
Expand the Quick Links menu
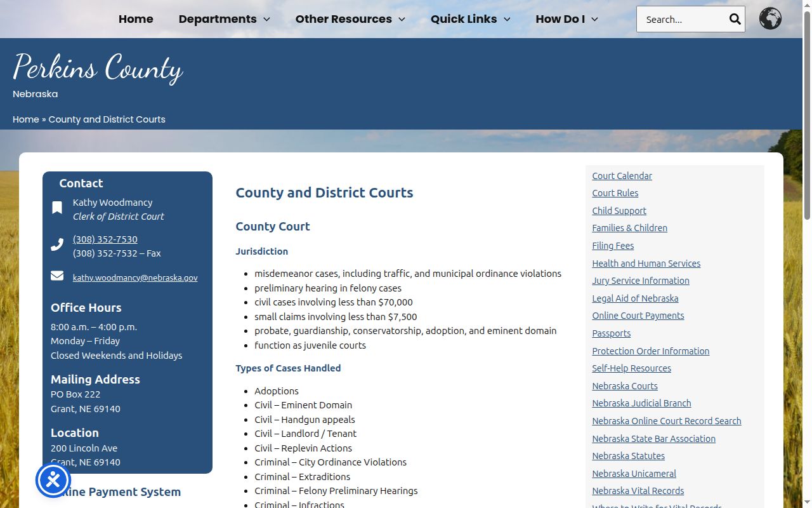471,19
